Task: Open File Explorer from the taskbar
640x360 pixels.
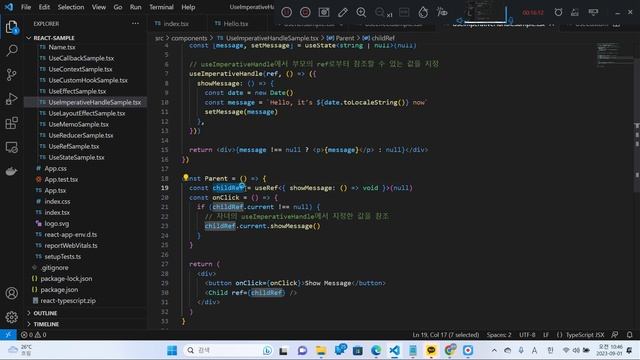Action: (x=321, y=350)
